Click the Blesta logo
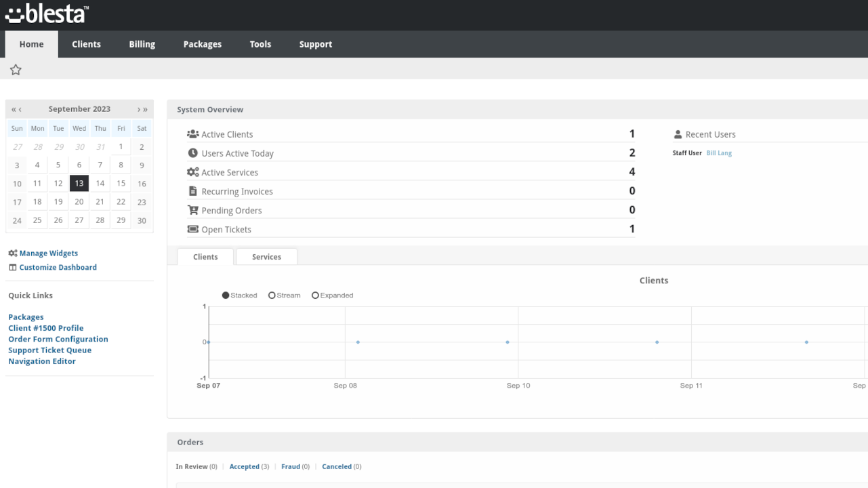The image size is (868, 488). 47,14
